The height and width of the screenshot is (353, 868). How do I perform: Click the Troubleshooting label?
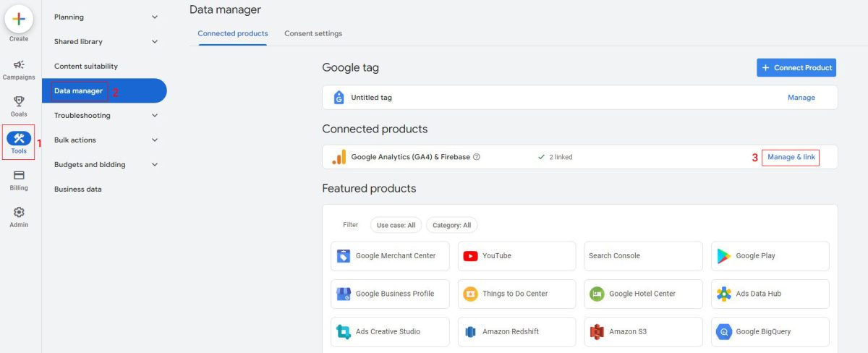[82, 116]
